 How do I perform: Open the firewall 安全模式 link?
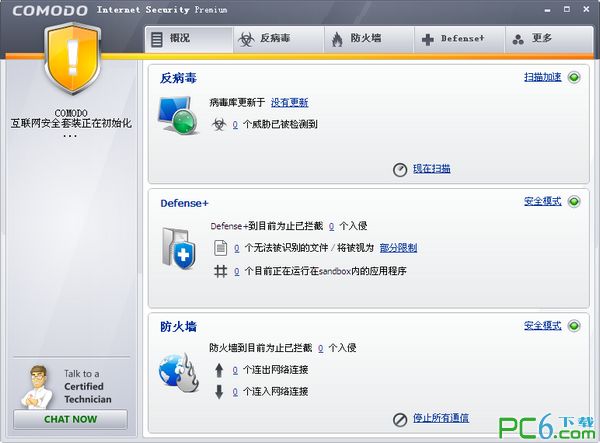(543, 326)
